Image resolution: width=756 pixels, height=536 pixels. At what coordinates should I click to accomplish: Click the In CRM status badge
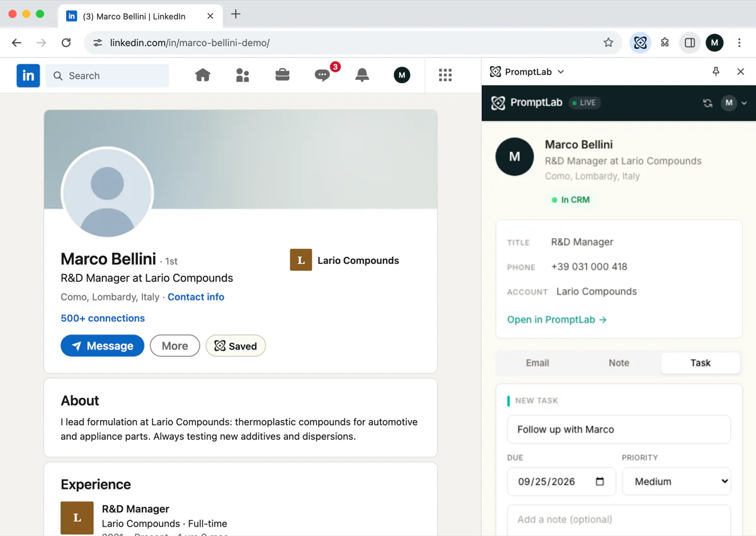click(x=571, y=200)
